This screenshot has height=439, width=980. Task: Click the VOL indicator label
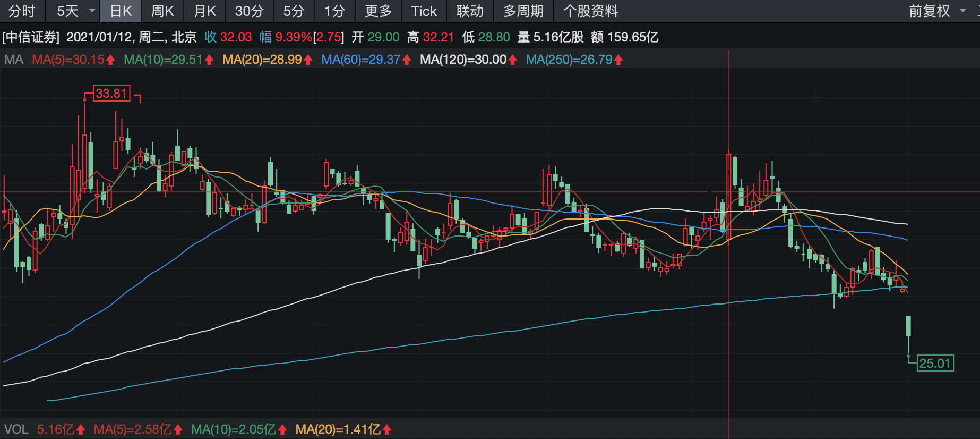pos(16,429)
